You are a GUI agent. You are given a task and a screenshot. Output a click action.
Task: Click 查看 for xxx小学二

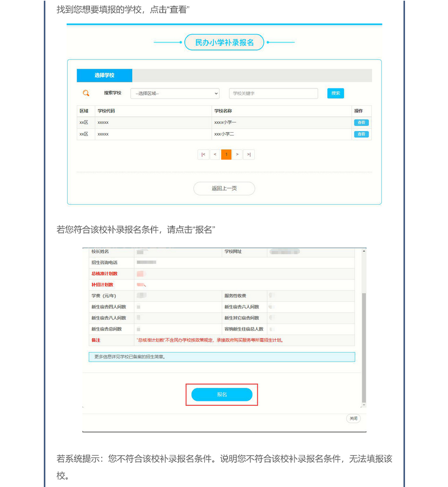[x=361, y=134]
